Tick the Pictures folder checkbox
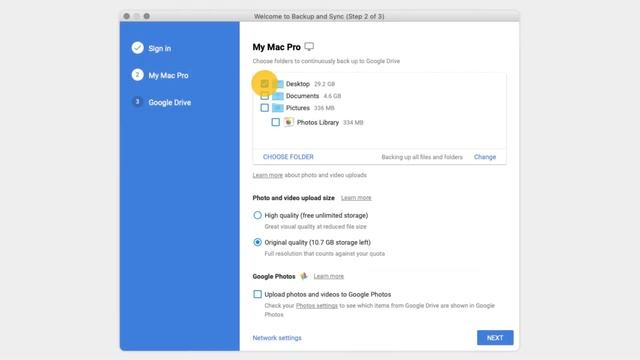The width and height of the screenshot is (640, 360). pos(264,108)
